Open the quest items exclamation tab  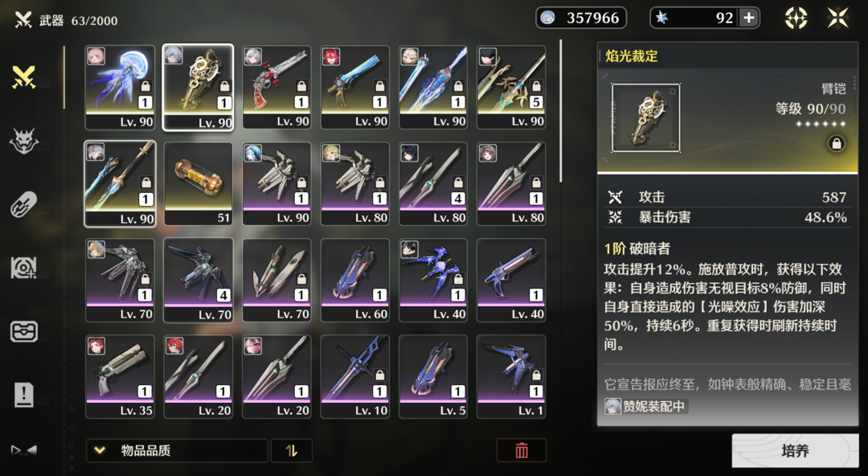[x=24, y=395]
